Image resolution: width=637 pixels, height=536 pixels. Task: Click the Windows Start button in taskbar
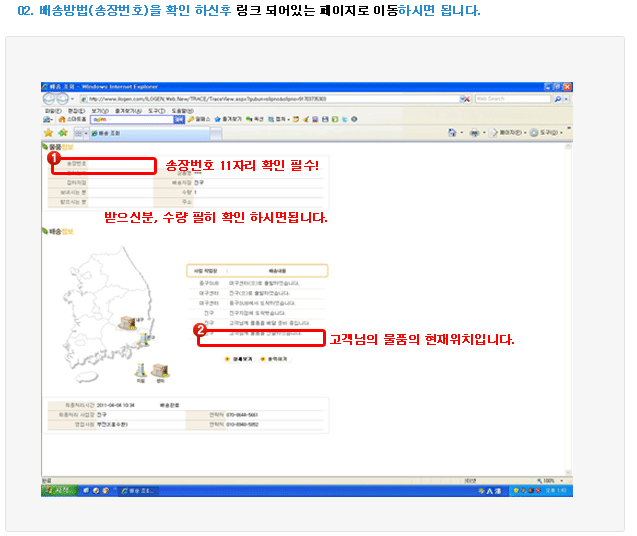pyautogui.click(x=57, y=490)
